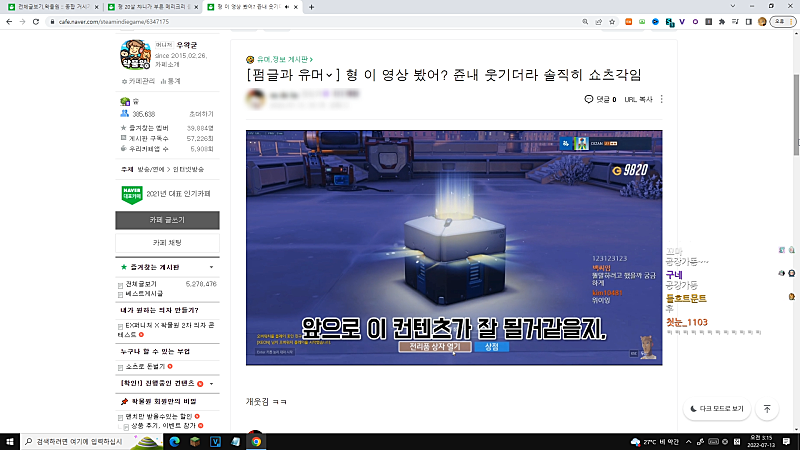Viewport: 800px width, 450px height.
Task: Go back to the previous page
Action: point(9,22)
